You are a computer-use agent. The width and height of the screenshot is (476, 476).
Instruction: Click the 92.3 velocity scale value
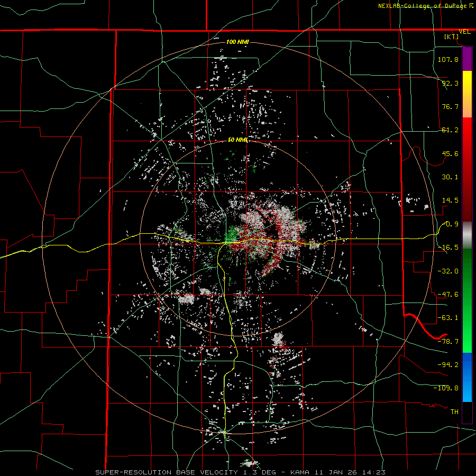tap(450, 83)
